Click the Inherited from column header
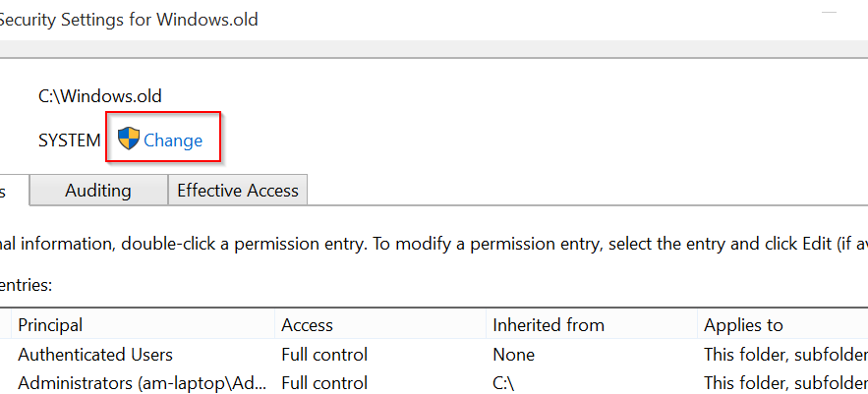This screenshot has width=868, height=394. click(x=548, y=324)
